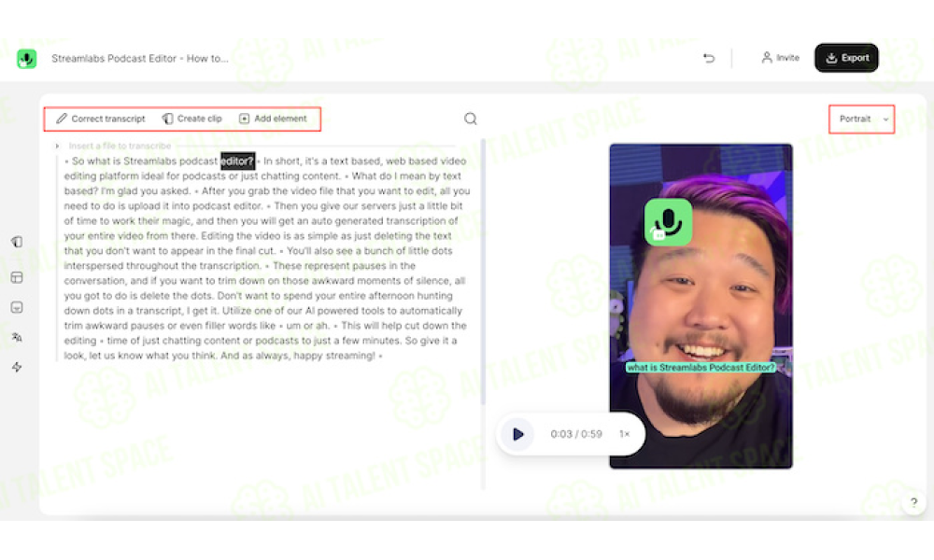Export the video with the Export button
Screen dimensions: 934x560
846,58
